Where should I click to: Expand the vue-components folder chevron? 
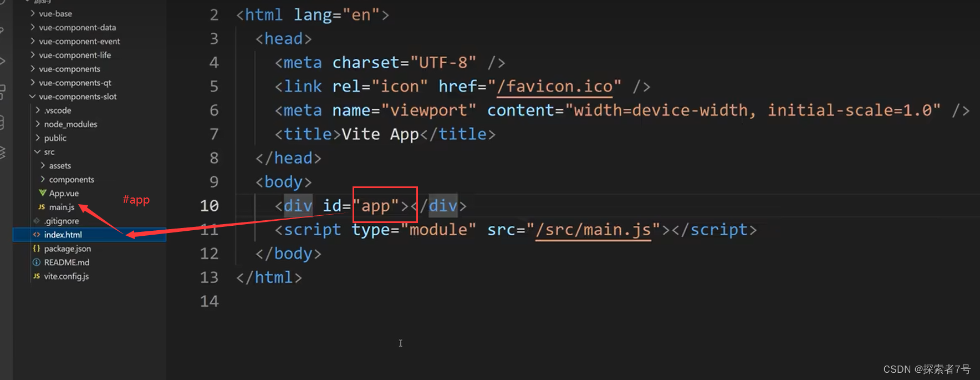tap(33, 69)
